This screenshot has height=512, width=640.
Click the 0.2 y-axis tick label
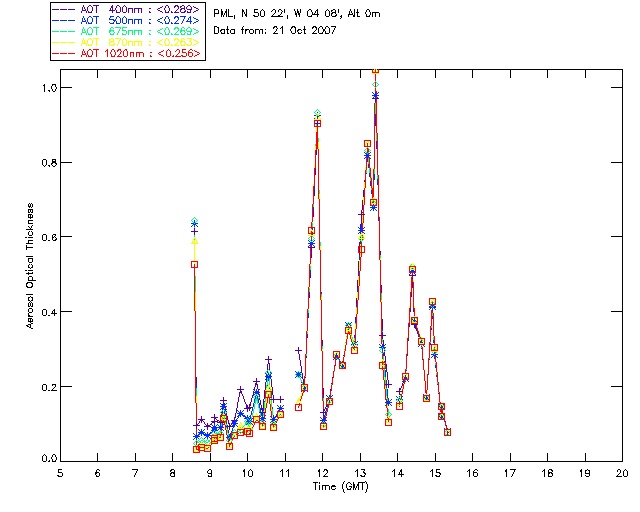48,387
